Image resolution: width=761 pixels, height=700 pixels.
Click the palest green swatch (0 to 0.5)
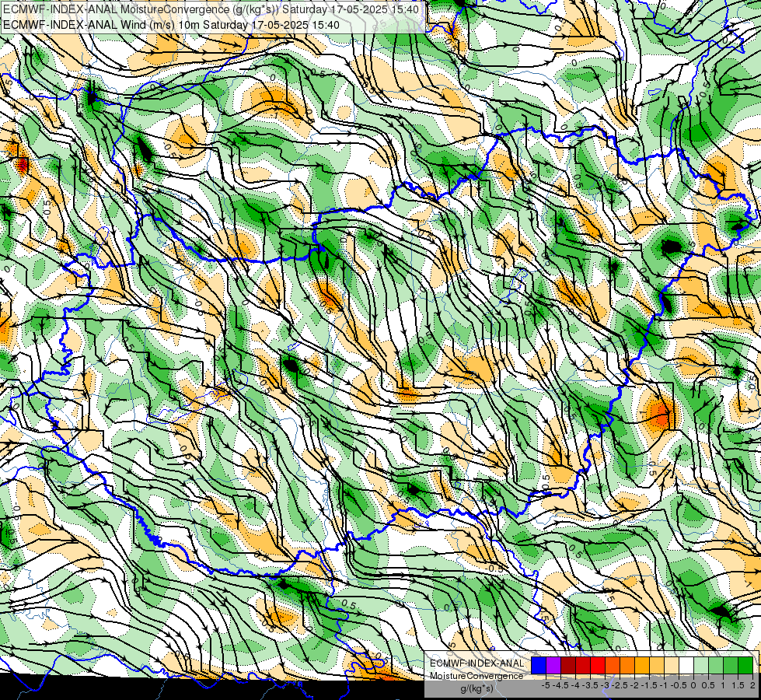(x=701, y=665)
